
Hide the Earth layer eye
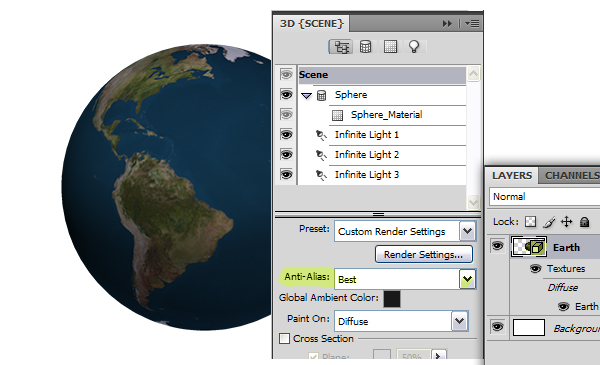(x=497, y=246)
